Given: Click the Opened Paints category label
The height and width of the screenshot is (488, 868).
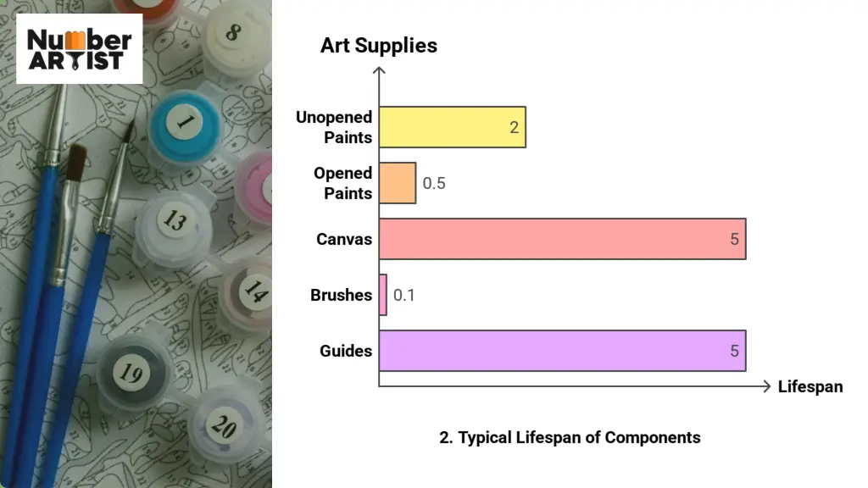Looking at the screenshot, I should pos(342,183).
